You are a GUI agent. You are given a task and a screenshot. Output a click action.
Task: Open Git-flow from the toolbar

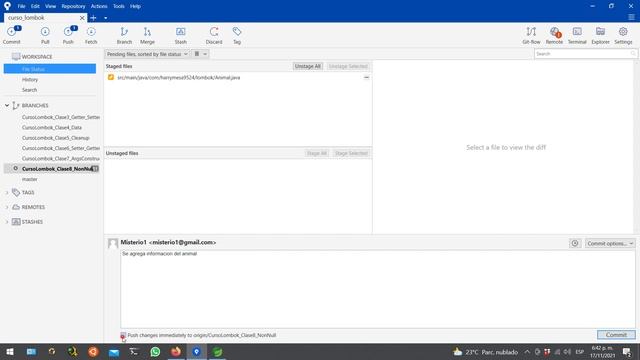click(531, 35)
